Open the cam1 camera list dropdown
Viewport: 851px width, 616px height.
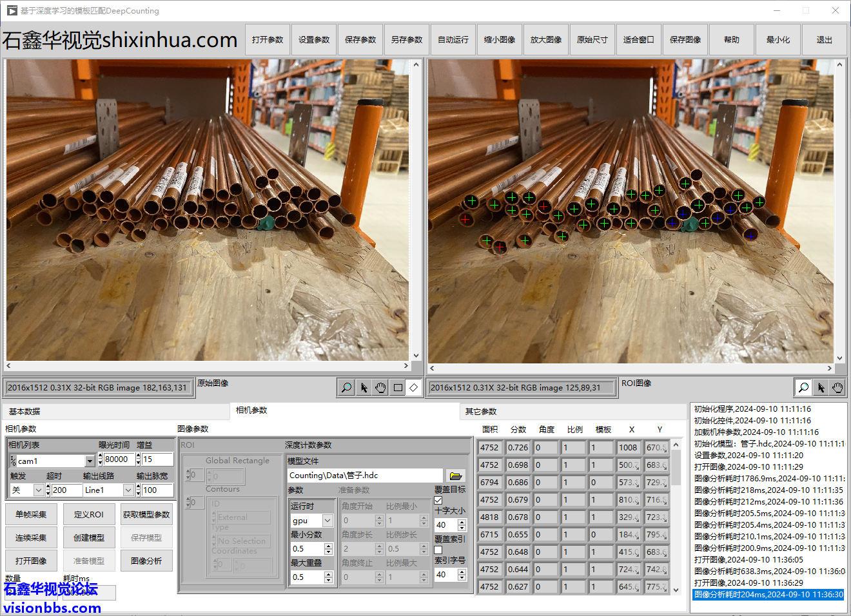pyautogui.click(x=90, y=461)
